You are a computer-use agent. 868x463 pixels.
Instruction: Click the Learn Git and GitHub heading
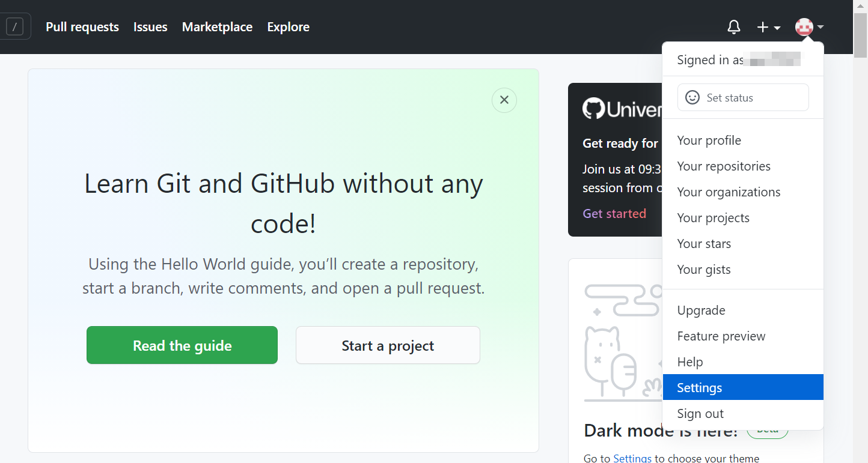[x=283, y=204]
